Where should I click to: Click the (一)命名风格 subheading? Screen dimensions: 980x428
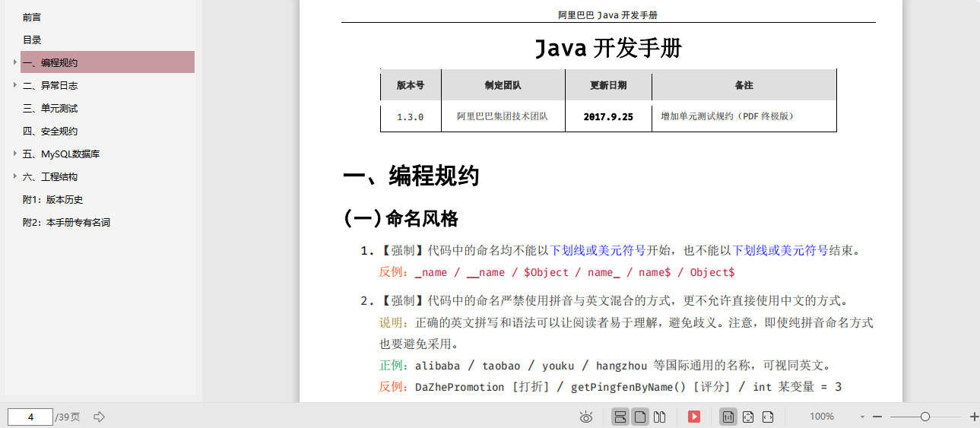coord(401,219)
